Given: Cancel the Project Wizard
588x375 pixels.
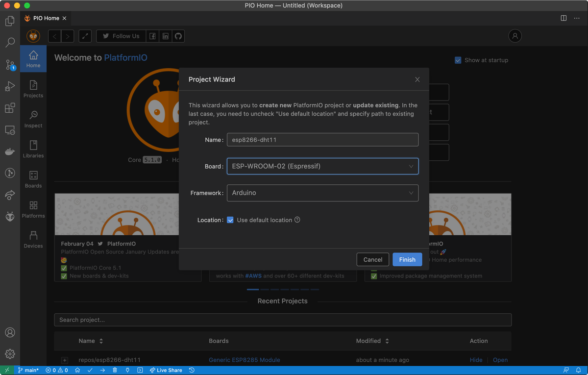Looking at the screenshot, I should coord(373,260).
